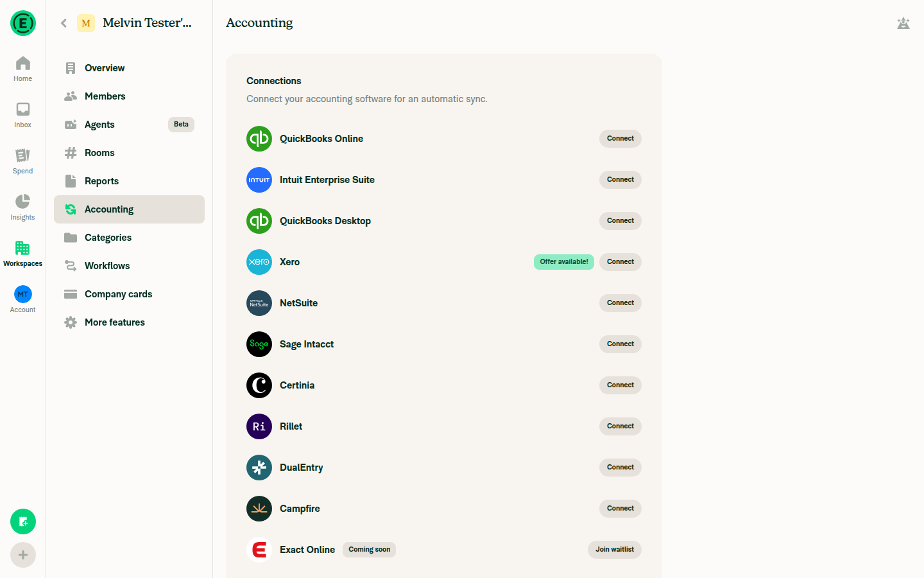The image size is (924, 578).
Task: Click the Sage Intacct logo
Action: [259, 344]
